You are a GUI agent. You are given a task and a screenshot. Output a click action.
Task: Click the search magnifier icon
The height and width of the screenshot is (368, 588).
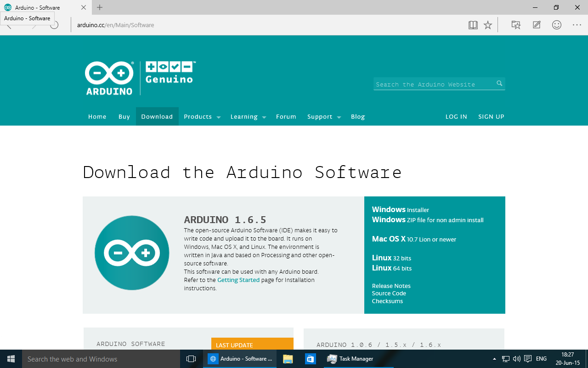pyautogui.click(x=499, y=83)
